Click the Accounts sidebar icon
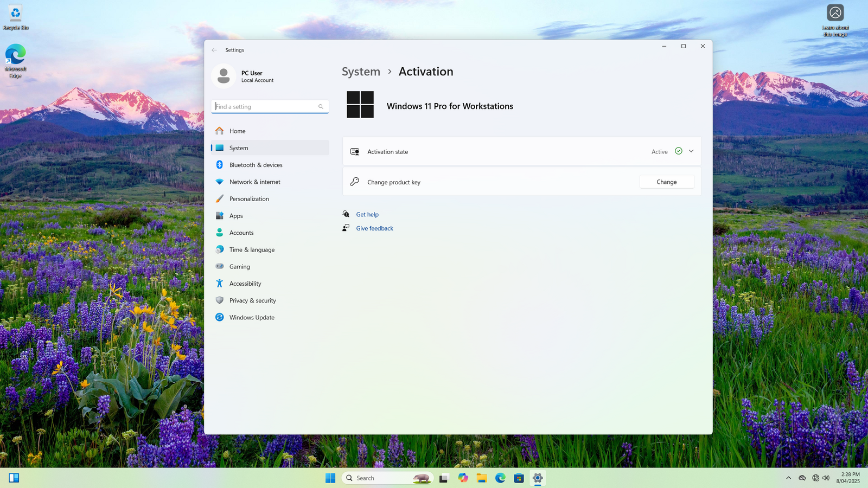 (220, 233)
